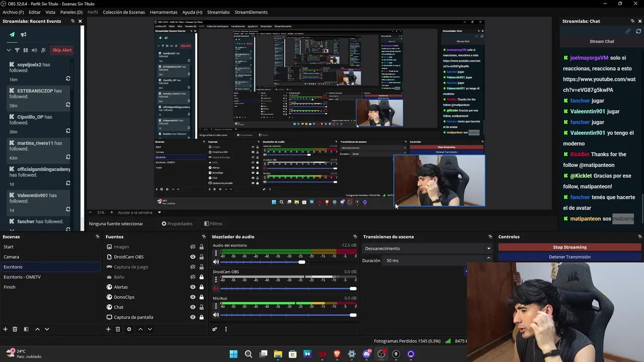
Task: Unmute the DroidCam OBS audio track
Action: (x=216, y=289)
